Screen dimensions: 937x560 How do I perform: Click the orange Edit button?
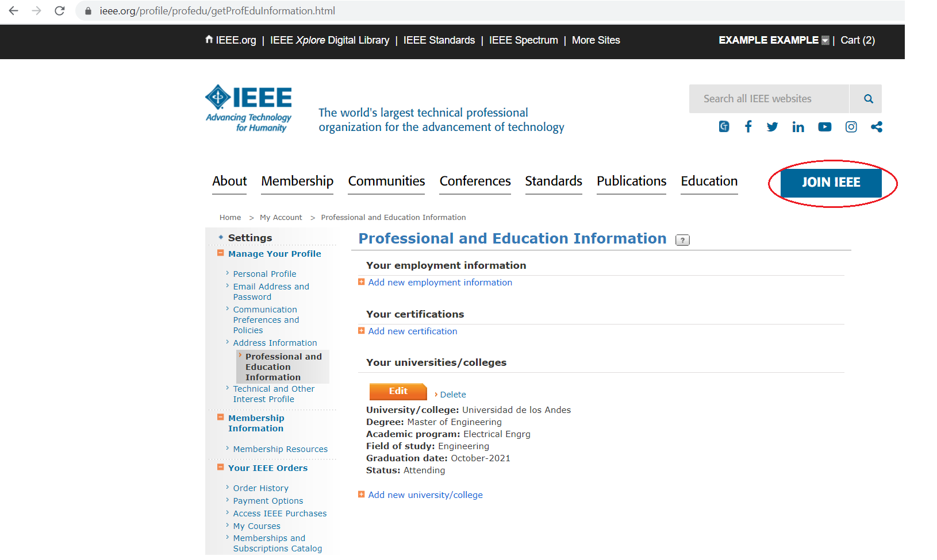click(x=398, y=391)
